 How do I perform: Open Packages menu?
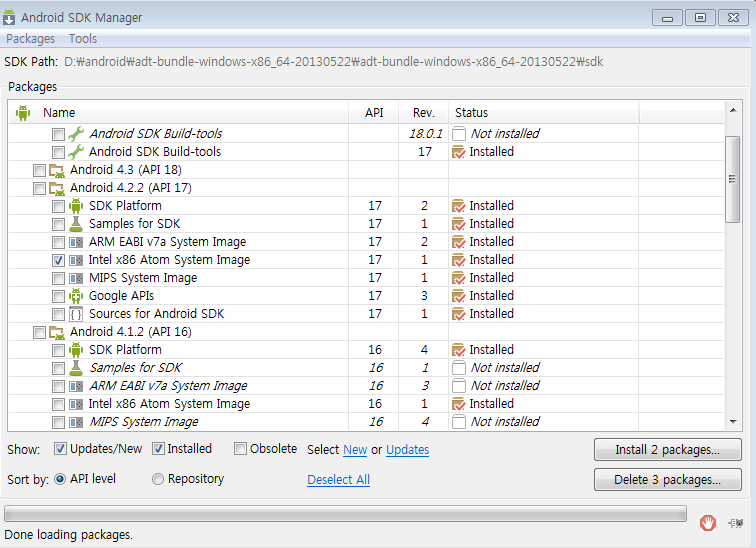point(30,39)
